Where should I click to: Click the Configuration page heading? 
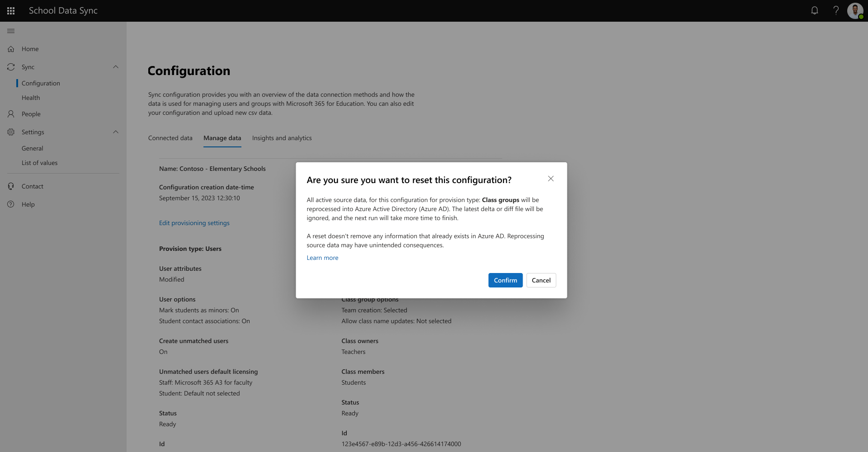(x=189, y=71)
